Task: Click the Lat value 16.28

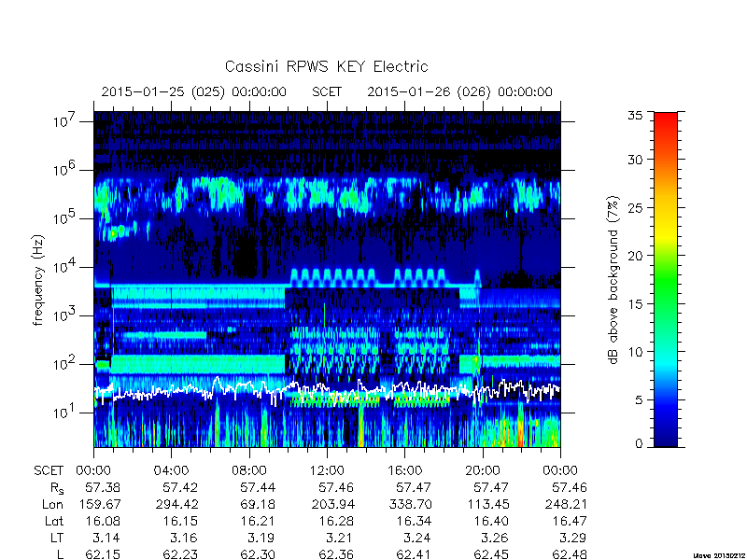Action: pyautogui.click(x=336, y=522)
